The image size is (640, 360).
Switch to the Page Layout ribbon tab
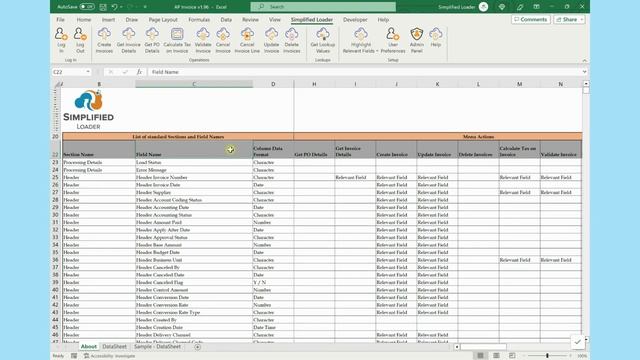[163, 20]
